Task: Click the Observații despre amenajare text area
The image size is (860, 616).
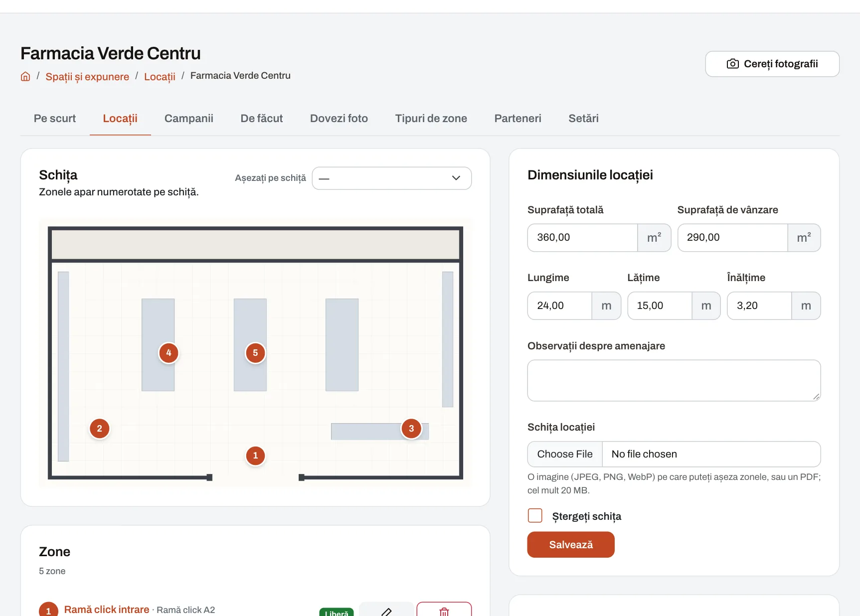Action: tap(674, 381)
